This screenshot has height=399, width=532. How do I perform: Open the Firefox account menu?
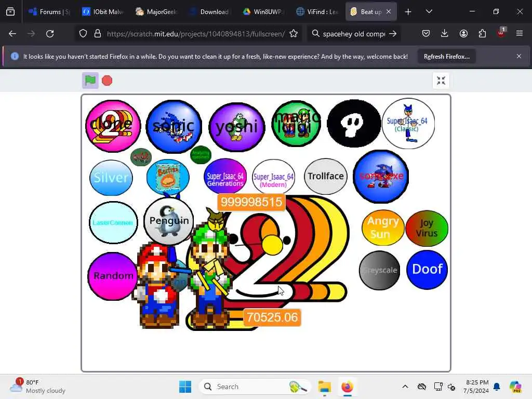pyautogui.click(x=463, y=34)
